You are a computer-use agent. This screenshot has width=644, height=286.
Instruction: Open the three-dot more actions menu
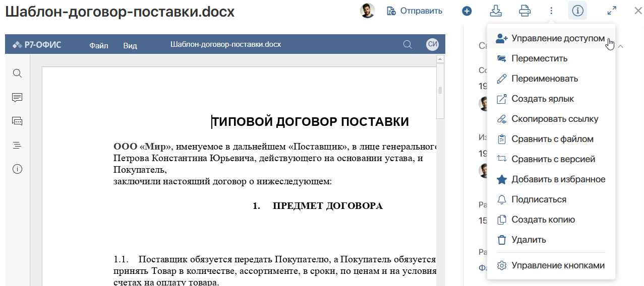tap(551, 11)
